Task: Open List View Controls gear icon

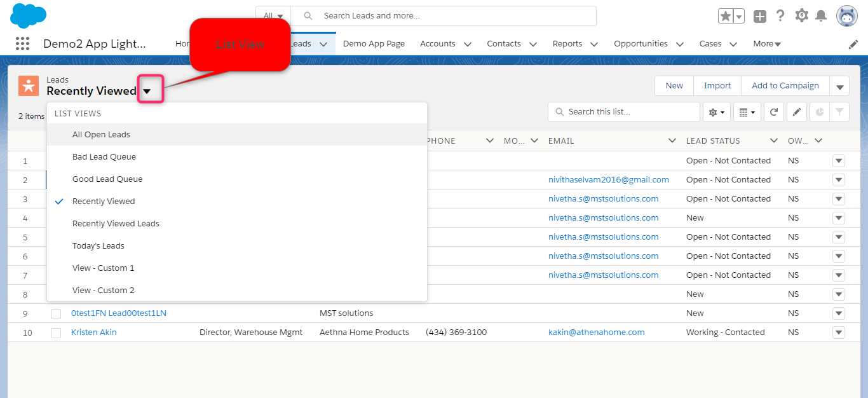Action: point(716,111)
